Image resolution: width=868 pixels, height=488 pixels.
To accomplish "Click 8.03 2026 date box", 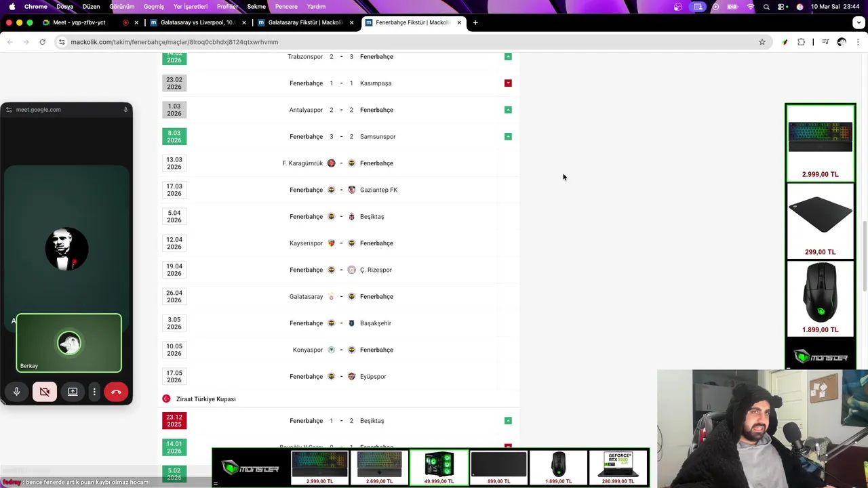I will 174,136.
